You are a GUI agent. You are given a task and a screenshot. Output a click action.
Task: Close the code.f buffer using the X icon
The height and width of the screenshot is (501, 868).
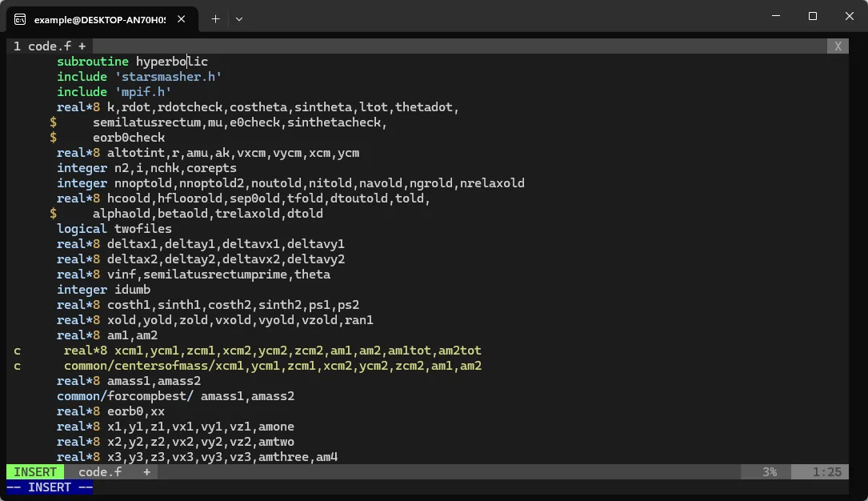click(837, 46)
